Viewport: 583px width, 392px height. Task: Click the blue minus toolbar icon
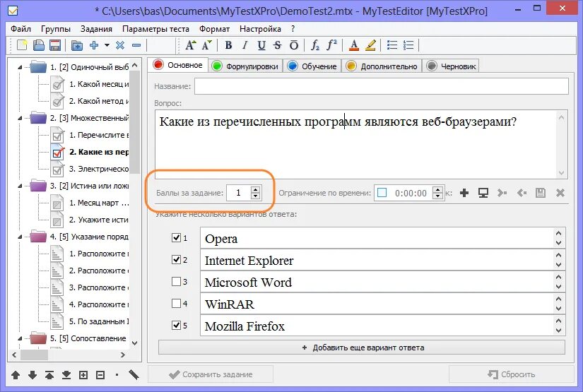click(136, 45)
